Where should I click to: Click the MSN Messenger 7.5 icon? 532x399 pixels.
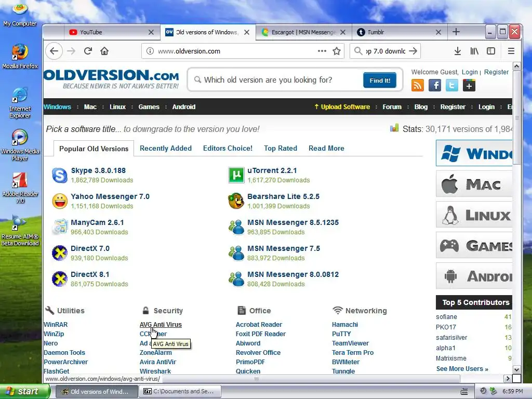coord(236,253)
